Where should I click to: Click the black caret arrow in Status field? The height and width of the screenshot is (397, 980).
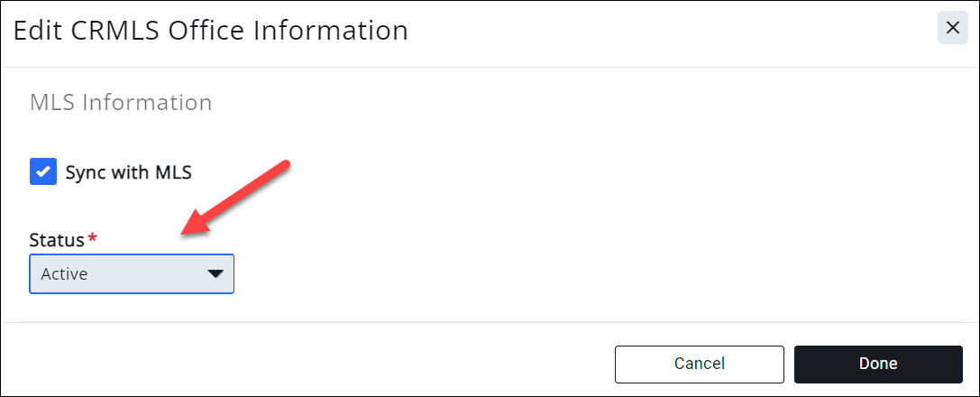point(215,274)
